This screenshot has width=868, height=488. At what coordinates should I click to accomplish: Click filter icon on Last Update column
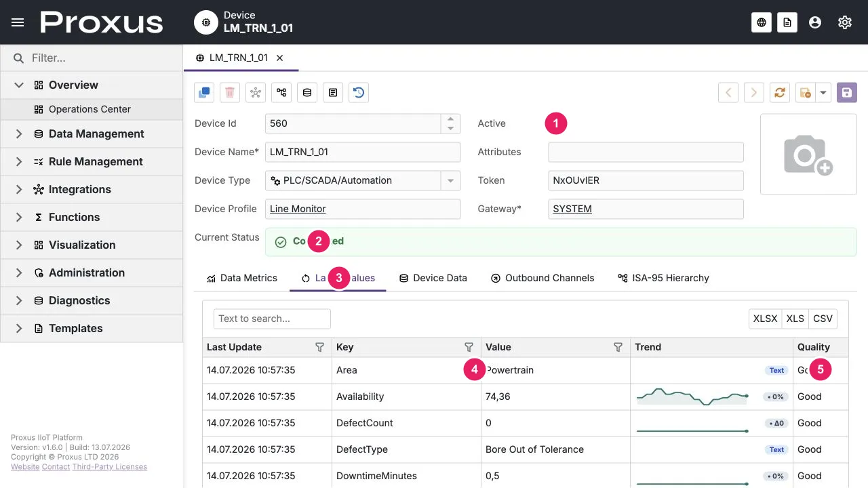click(320, 347)
